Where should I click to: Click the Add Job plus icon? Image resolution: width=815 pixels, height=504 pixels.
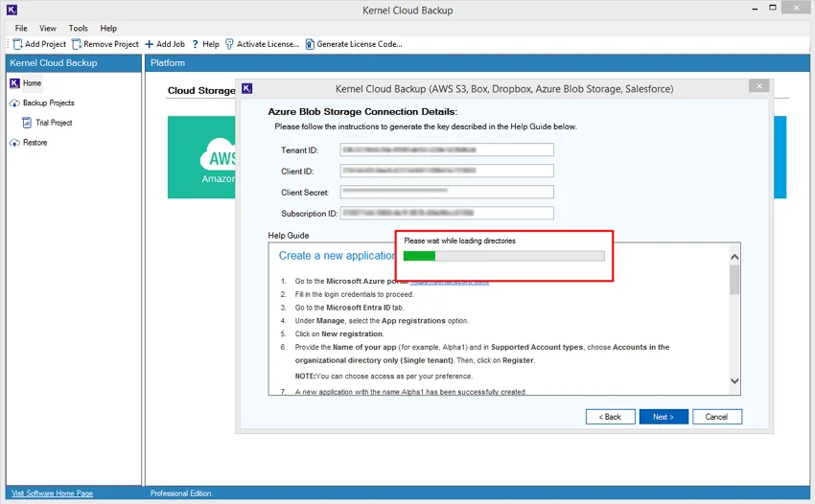[150, 44]
